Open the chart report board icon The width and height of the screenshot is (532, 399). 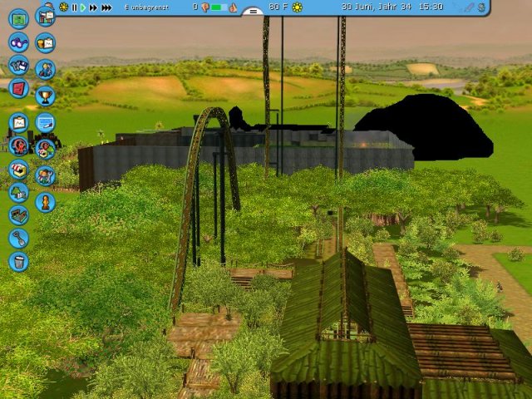18,123
